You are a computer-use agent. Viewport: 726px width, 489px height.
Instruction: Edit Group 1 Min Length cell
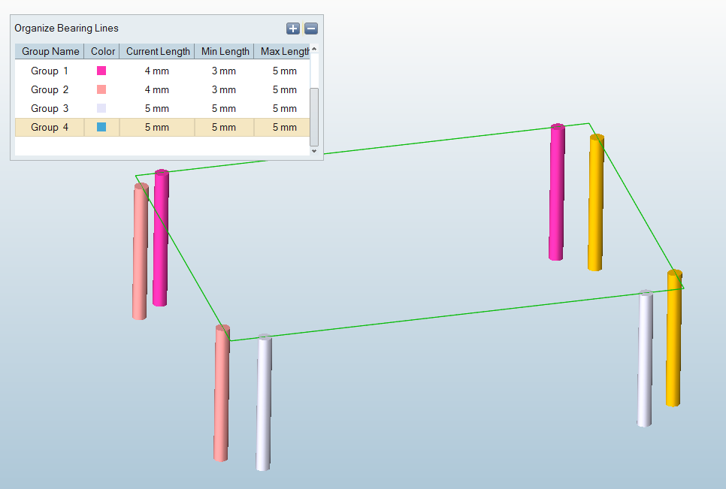[x=224, y=71]
